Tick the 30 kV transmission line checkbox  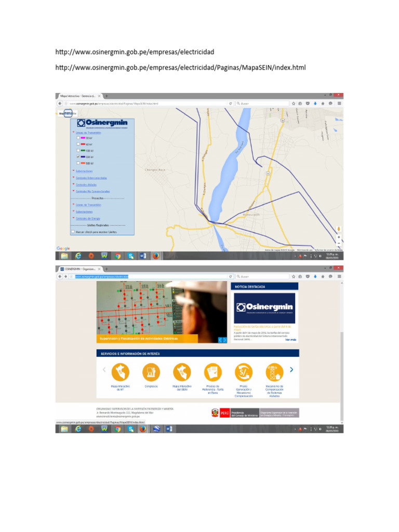coord(78,138)
